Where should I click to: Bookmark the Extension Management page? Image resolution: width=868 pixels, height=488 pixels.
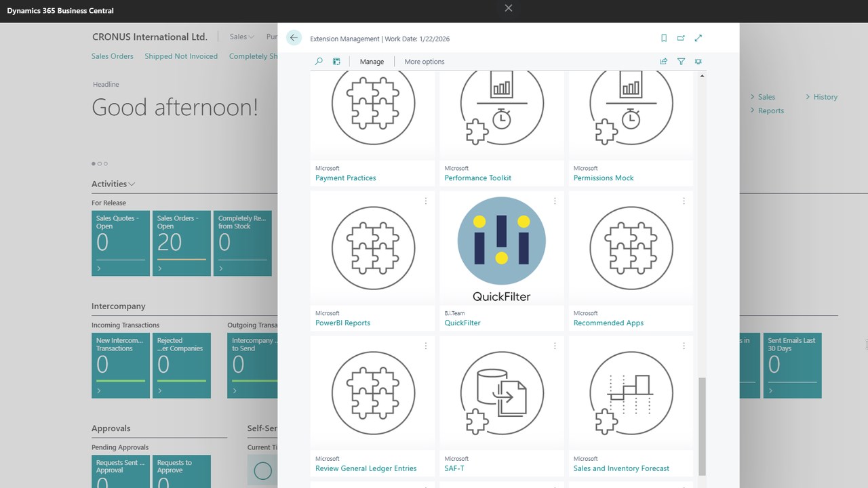coord(664,39)
